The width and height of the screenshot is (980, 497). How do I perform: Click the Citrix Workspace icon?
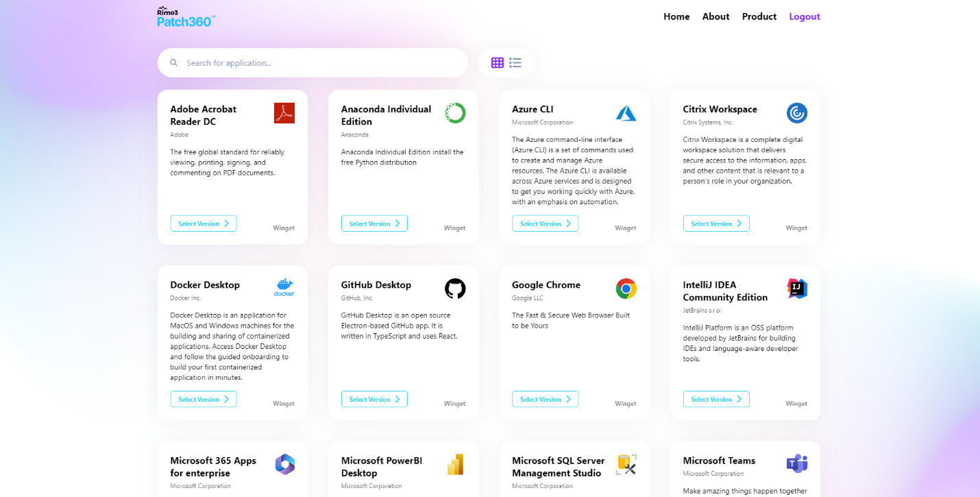coord(796,113)
